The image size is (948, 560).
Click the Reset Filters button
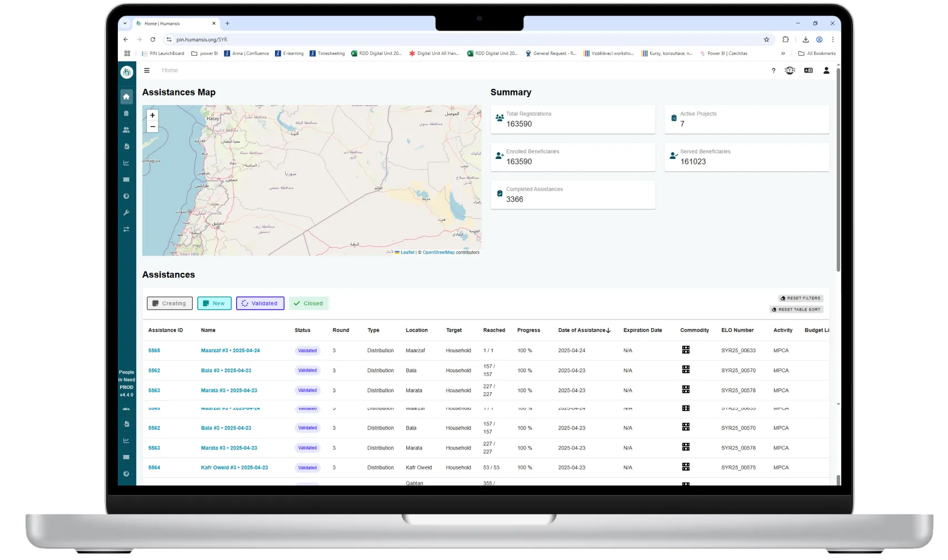(800, 298)
